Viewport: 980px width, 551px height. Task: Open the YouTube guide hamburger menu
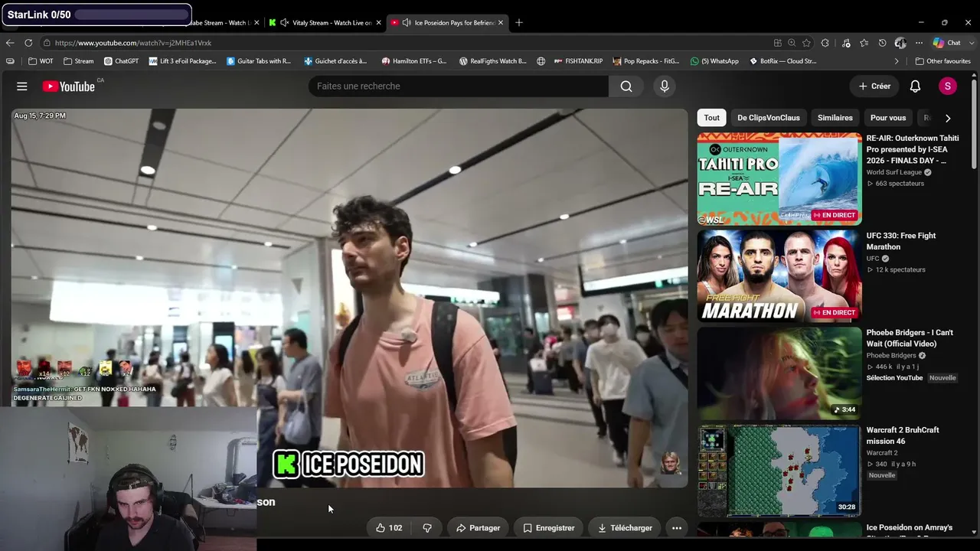click(22, 86)
